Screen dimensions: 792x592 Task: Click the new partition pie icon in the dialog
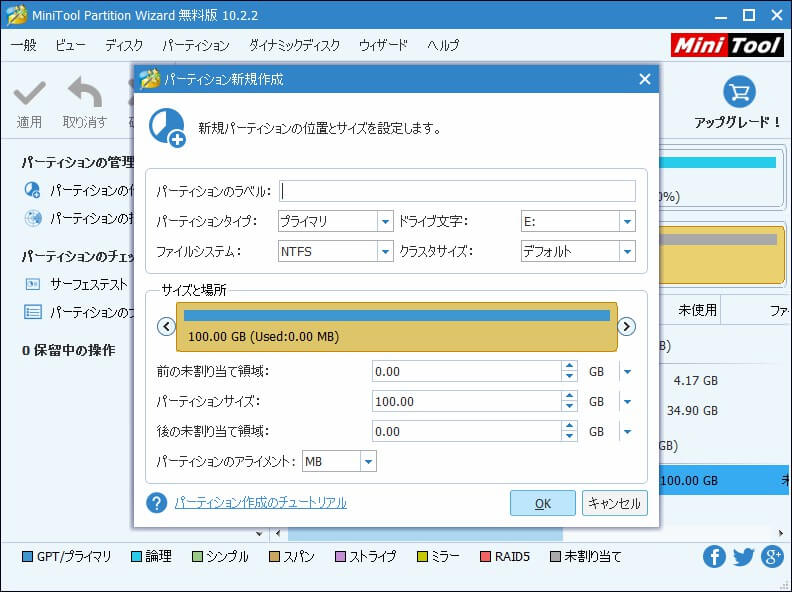[x=167, y=127]
